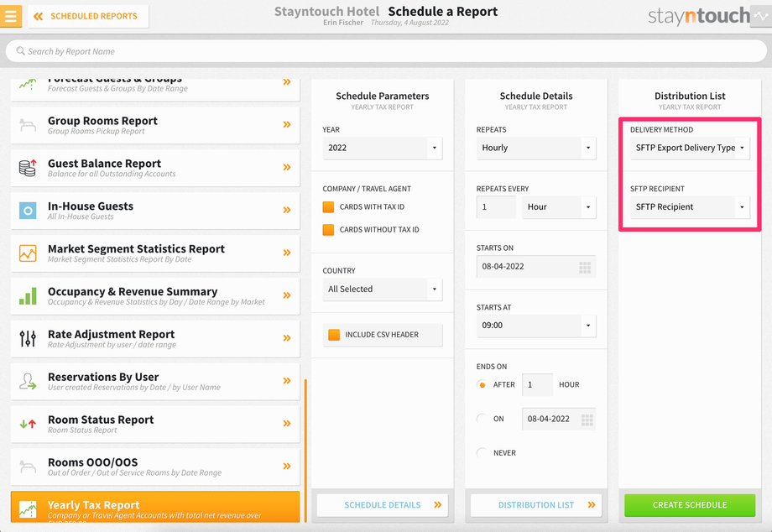Viewport: 772px width, 532px height.
Task: Click the Distribution List button
Action: tap(536, 505)
